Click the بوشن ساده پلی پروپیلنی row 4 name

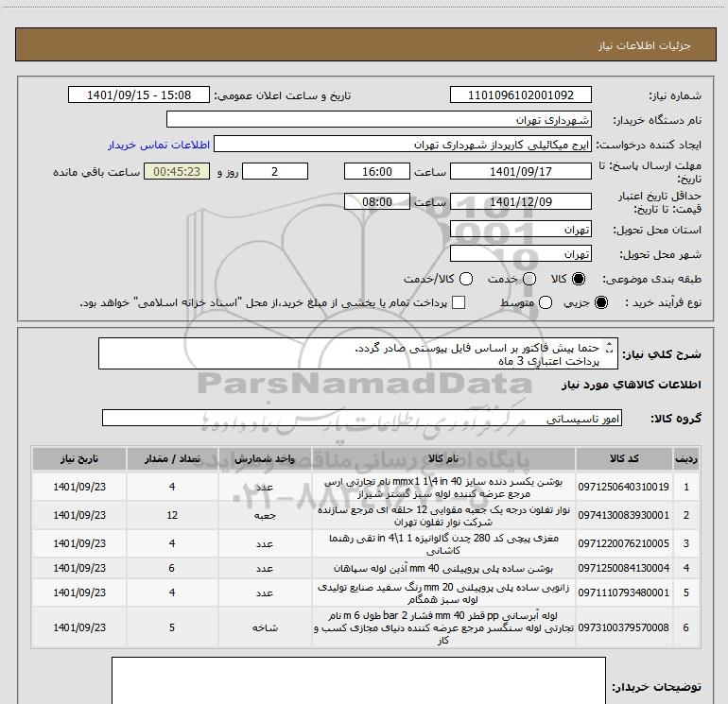click(443, 569)
